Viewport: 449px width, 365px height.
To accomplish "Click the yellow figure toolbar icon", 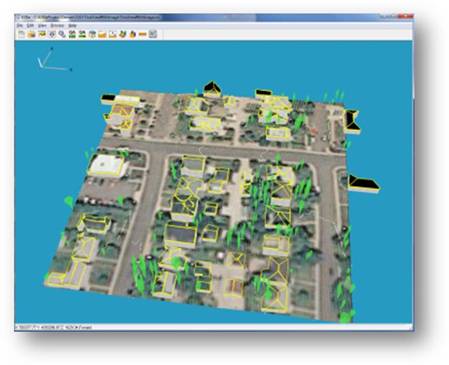I will (x=133, y=34).
